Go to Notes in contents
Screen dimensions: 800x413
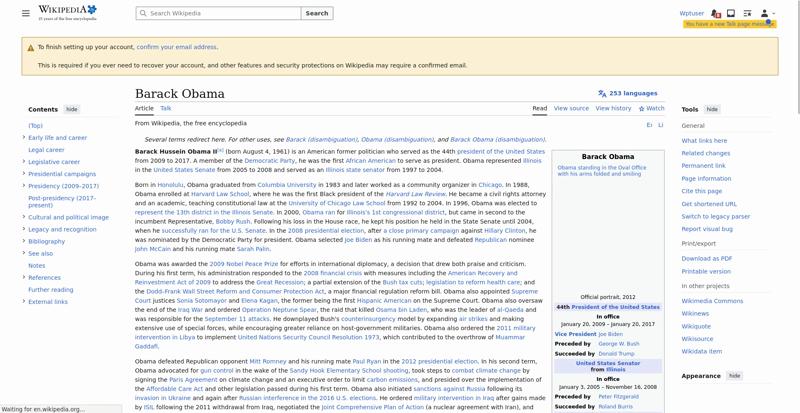click(36, 265)
